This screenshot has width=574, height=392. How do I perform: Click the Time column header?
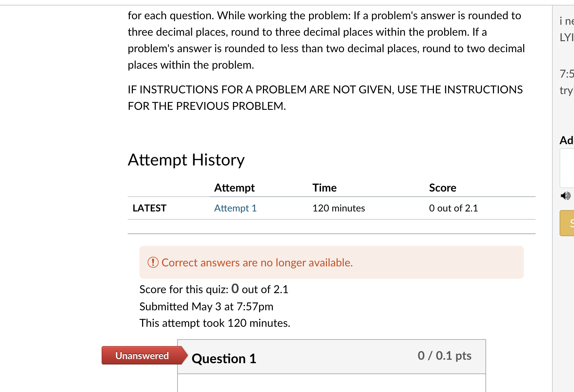click(324, 188)
